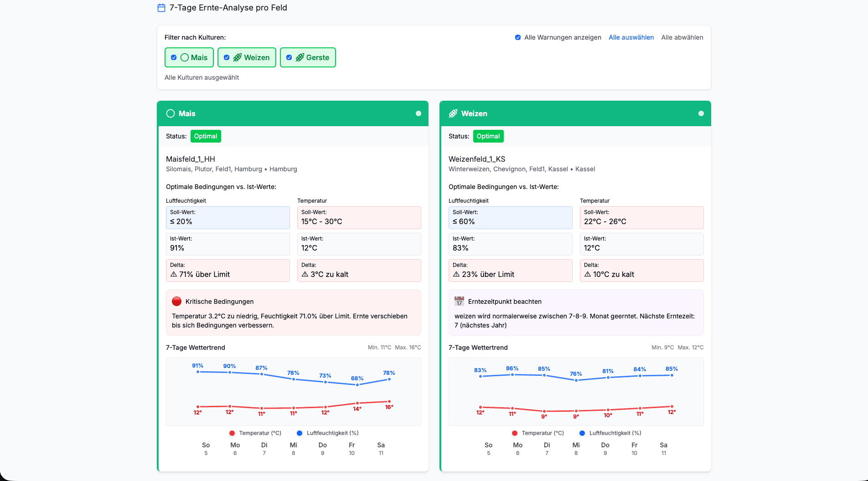Image resolution: width=868 pixels, height=481 pixels.
Task: Click Weizen humidity Soll-Wert ≤ 60% box
Action: pyautogui.click(x=511, y=218)
